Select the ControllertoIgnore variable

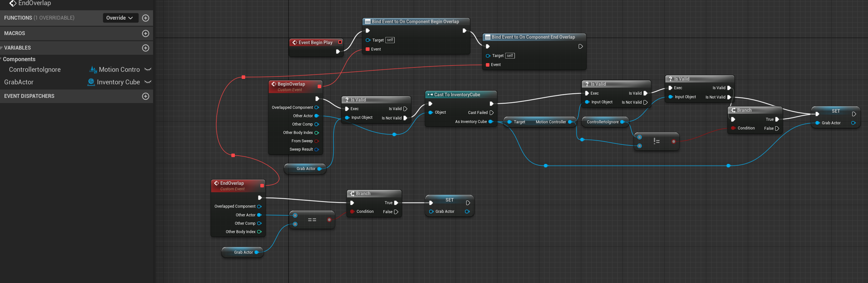35,70
